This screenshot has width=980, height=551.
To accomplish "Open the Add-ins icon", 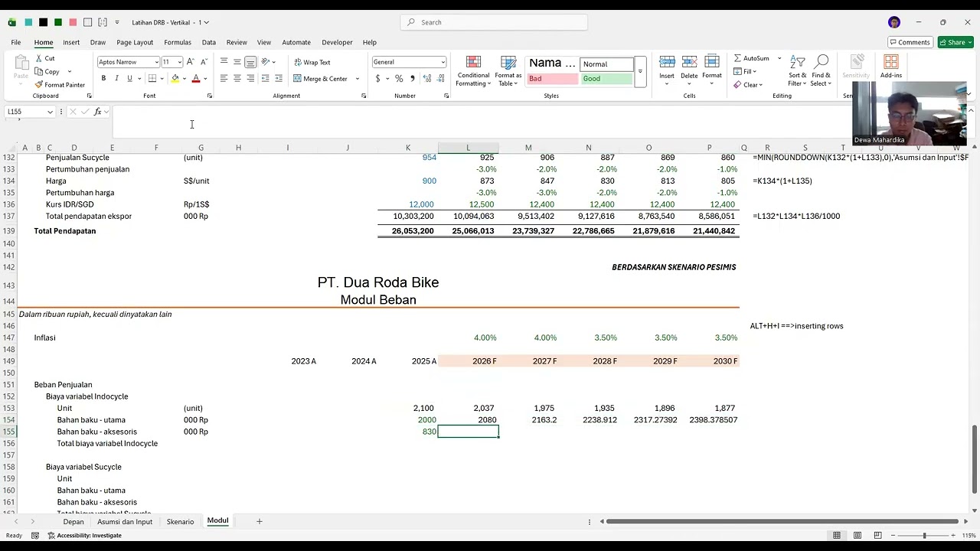I will tap(890, 67).
